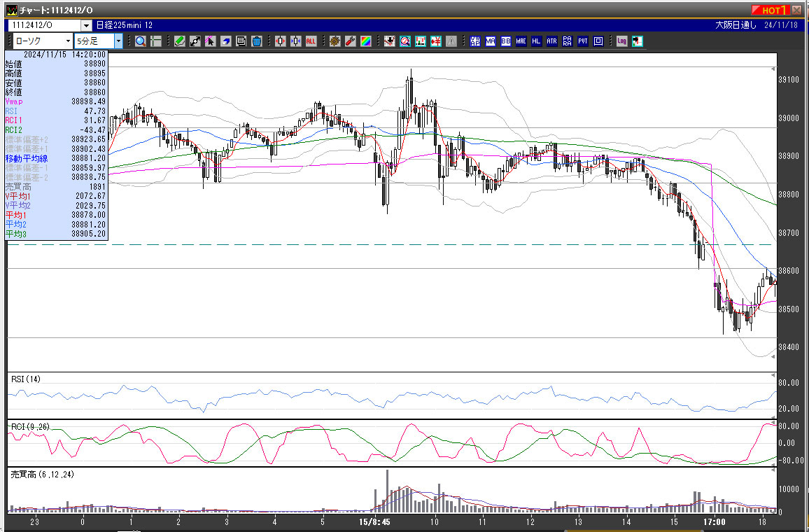Toggle the MA moving average indicator
Image resolution: width=809 pixels, height=532 pixels.
490,41
